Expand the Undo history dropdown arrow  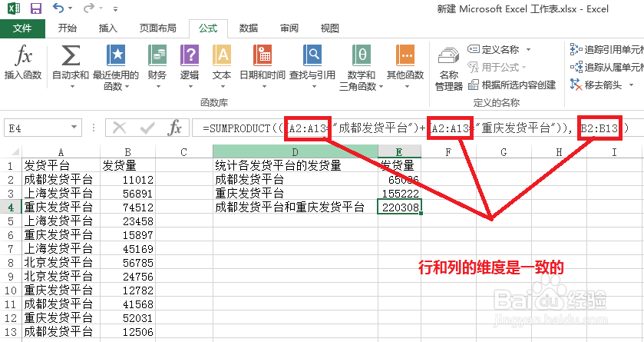(70, 8)
